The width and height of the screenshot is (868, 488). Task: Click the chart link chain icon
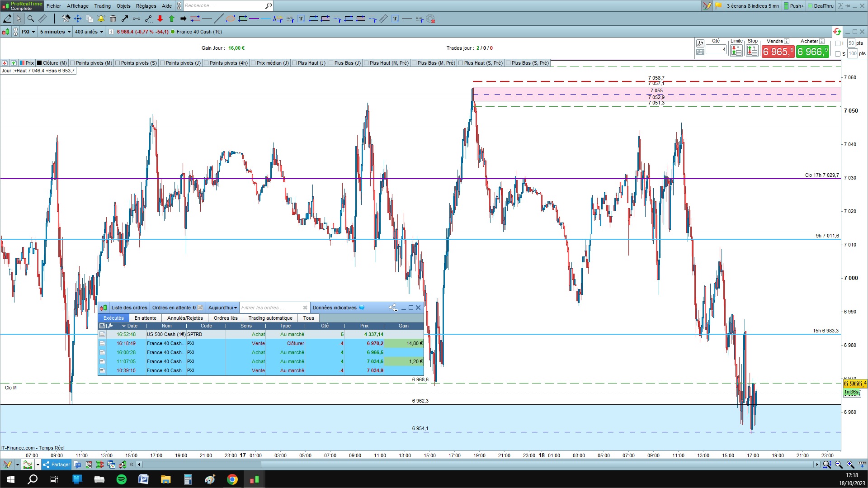(x=15, y=32)
